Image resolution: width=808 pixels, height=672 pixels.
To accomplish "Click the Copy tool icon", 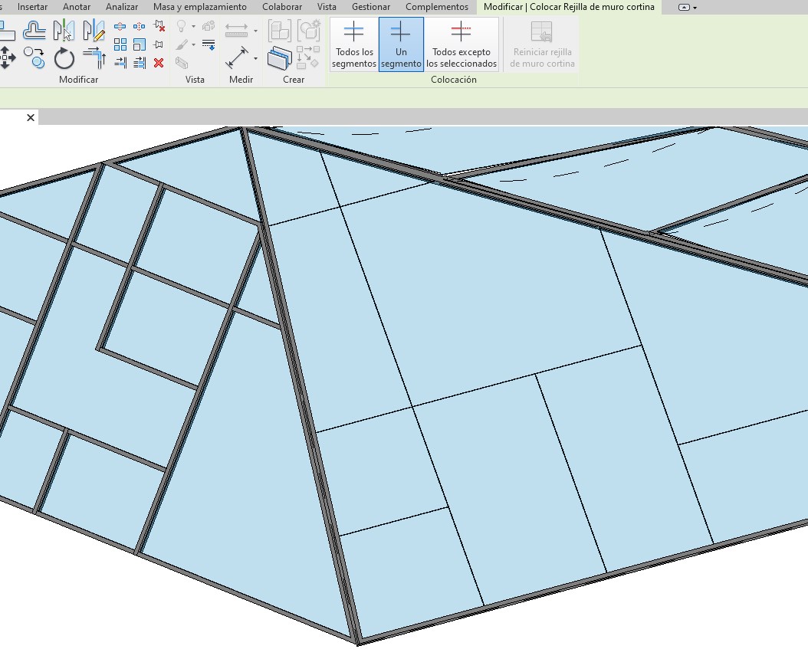I will (x=34, y=57).
